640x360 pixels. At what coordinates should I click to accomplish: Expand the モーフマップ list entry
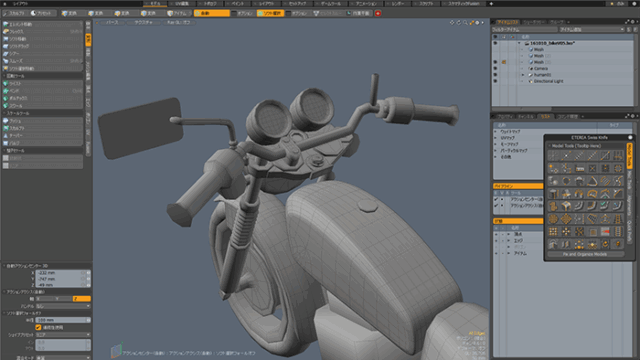(496, 144)
